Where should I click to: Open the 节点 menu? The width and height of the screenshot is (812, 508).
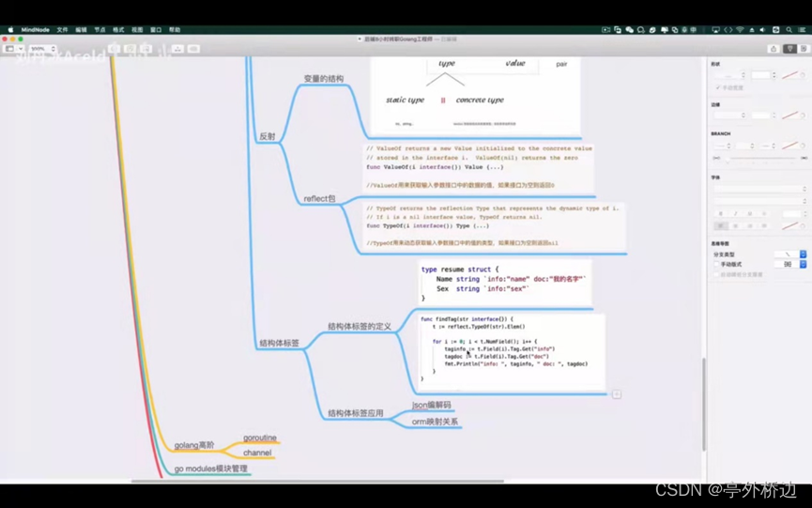100,30
